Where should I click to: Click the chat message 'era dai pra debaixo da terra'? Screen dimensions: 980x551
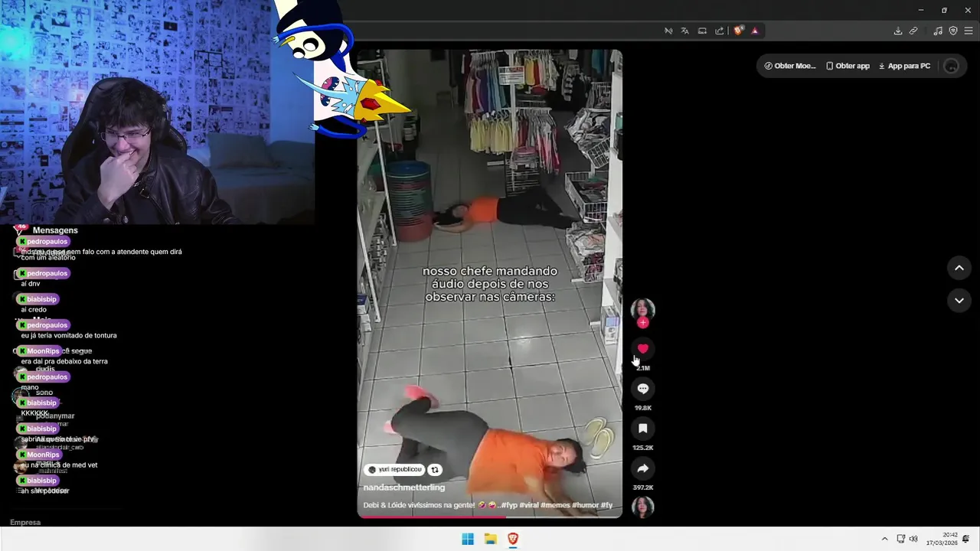coord(64,361)
